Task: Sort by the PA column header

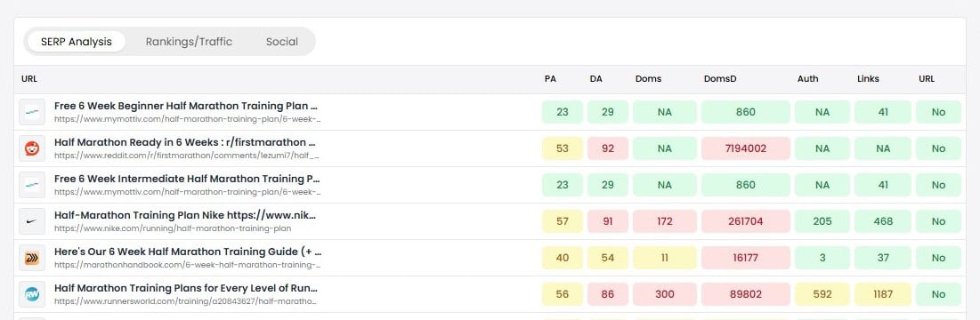Action: (x=550, y=79)
